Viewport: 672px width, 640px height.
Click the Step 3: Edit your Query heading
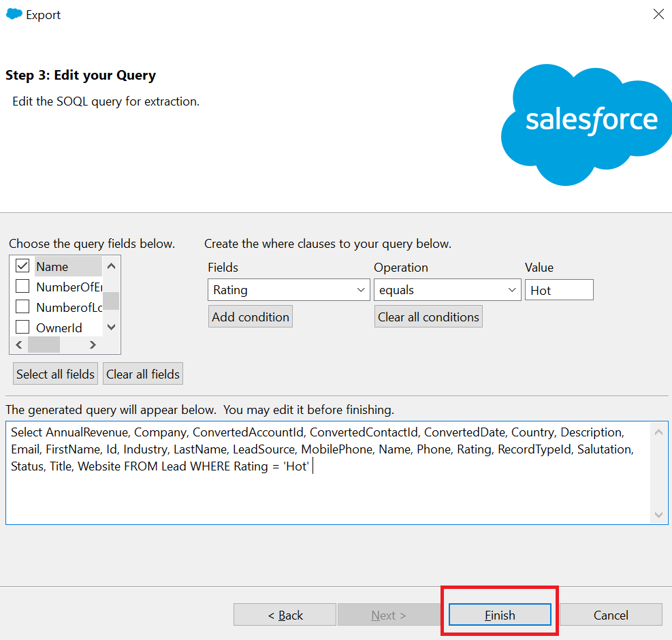point(80,75)
